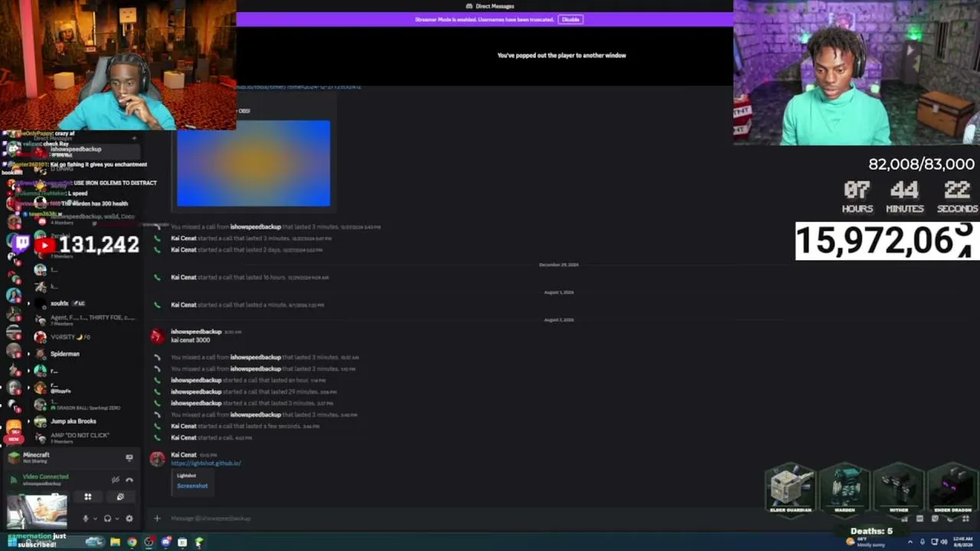Click the Minecraft activity label
Viewport: 980px width, 551px height.
click(36, 455)
